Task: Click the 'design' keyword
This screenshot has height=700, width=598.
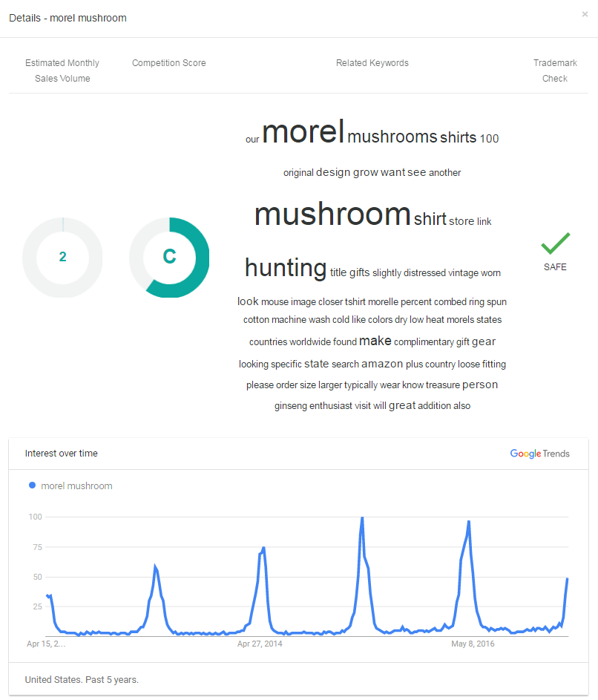Action: [x=333, y=172]
